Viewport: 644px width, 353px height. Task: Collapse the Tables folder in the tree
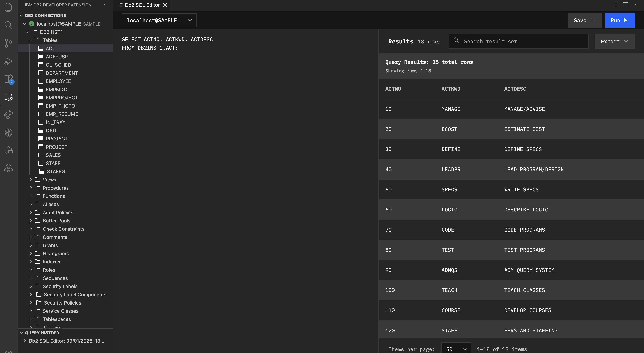(31, 40)
